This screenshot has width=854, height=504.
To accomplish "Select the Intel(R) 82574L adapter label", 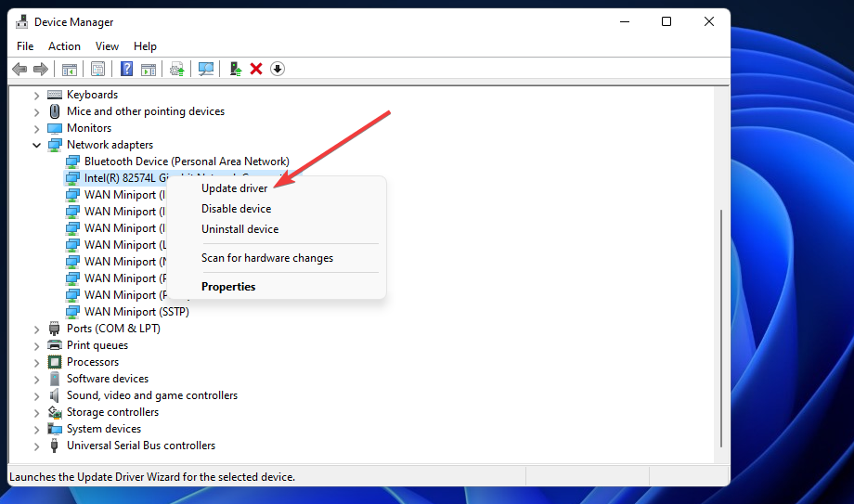I will click(126, 178).
